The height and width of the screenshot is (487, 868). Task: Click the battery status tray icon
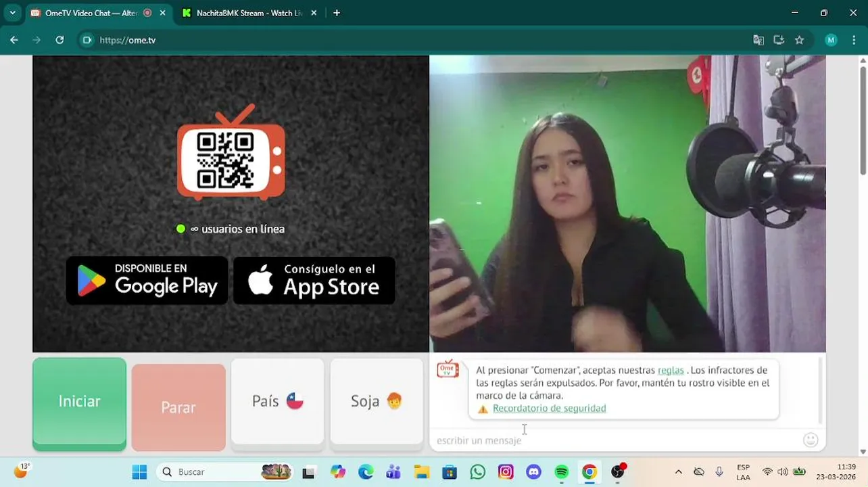(x=799, y=471)
